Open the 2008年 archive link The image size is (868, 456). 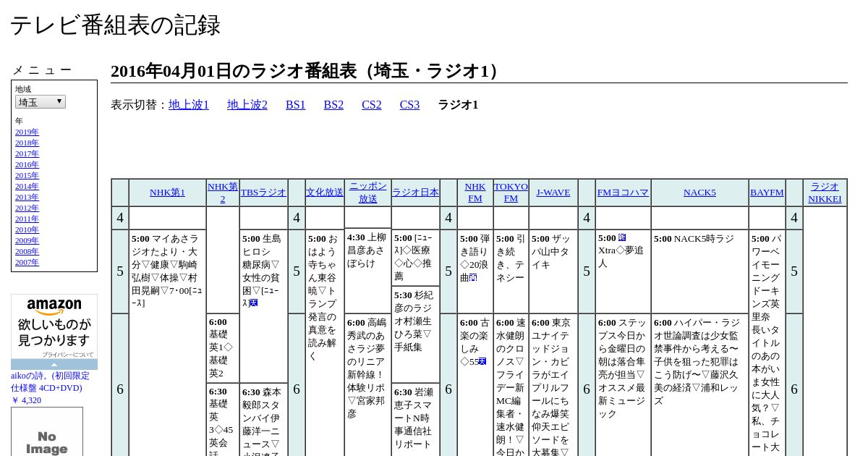(x=27, y=251)
